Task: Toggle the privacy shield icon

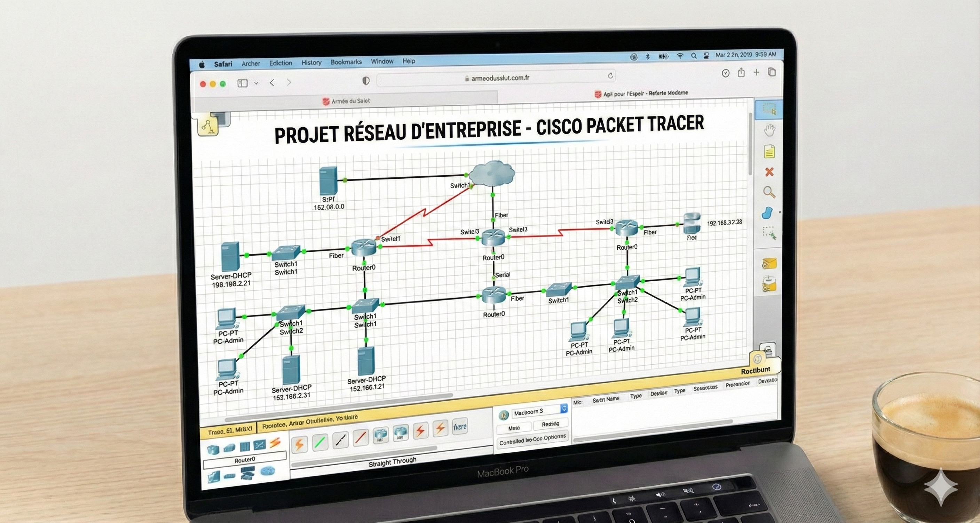Action: click(x=366, y=81)
